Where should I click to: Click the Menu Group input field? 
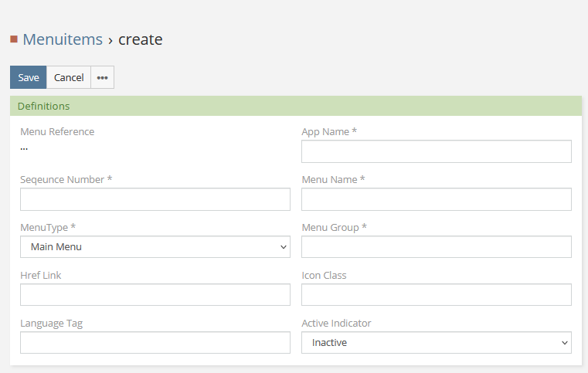[x=436, y=247]
